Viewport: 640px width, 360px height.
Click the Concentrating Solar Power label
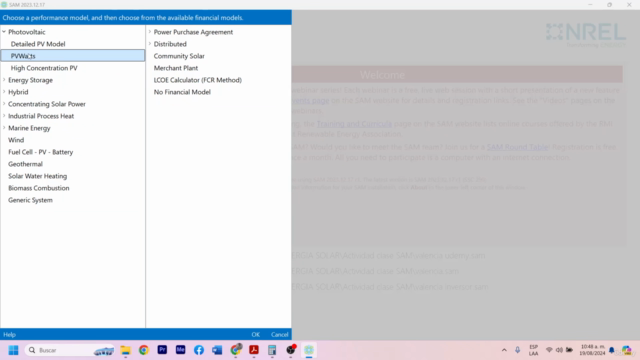47,104
